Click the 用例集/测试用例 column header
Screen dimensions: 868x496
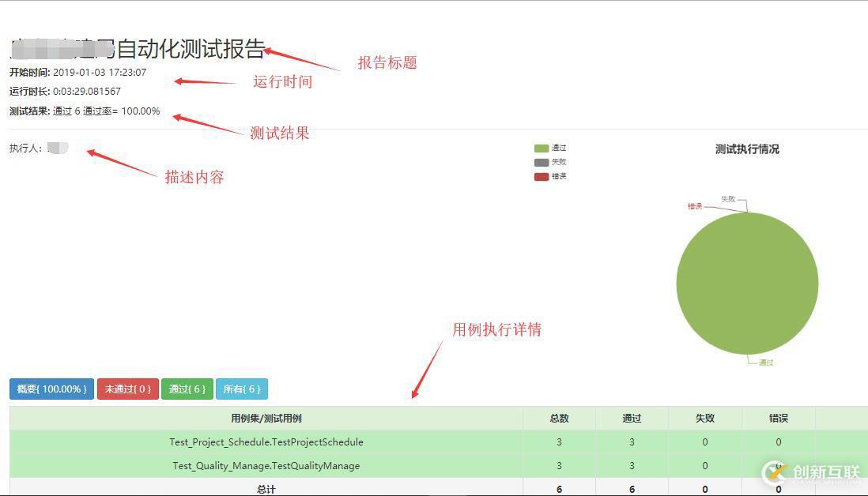(266, 419)
